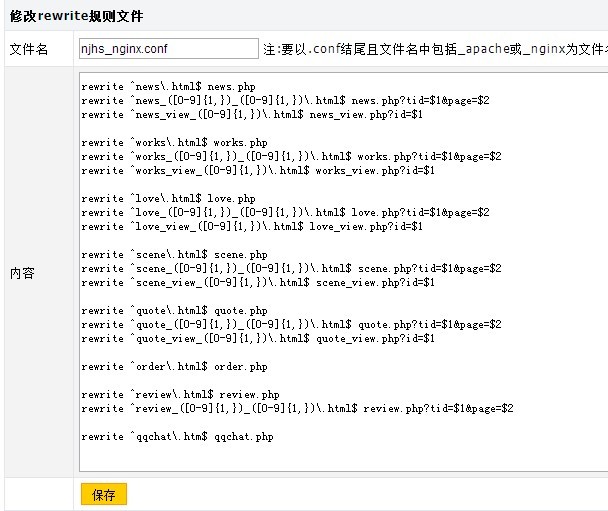Place cursor on the scene.php rewrite line

(x=174, y=255)
